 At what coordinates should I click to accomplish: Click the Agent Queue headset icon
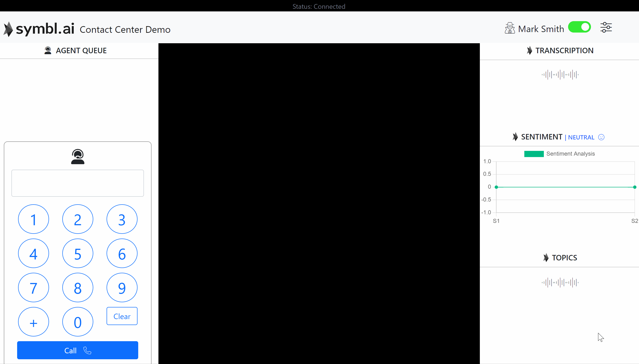[48, 51]
